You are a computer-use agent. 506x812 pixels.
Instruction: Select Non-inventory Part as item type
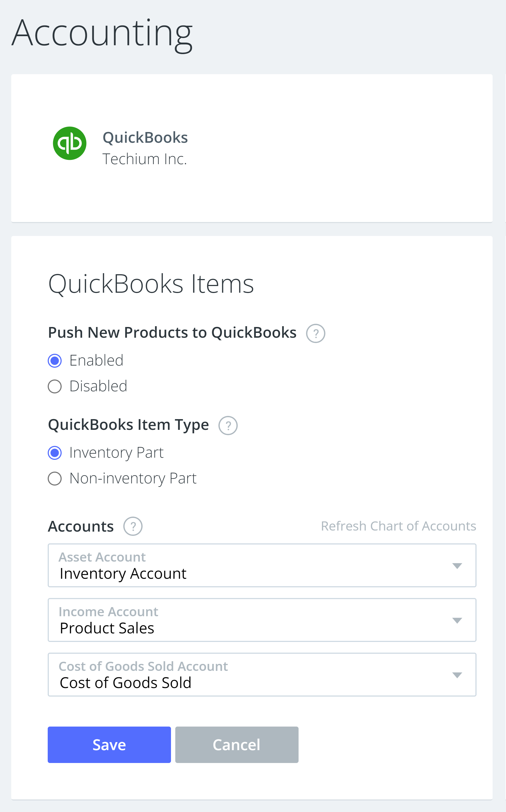(55, 479)
